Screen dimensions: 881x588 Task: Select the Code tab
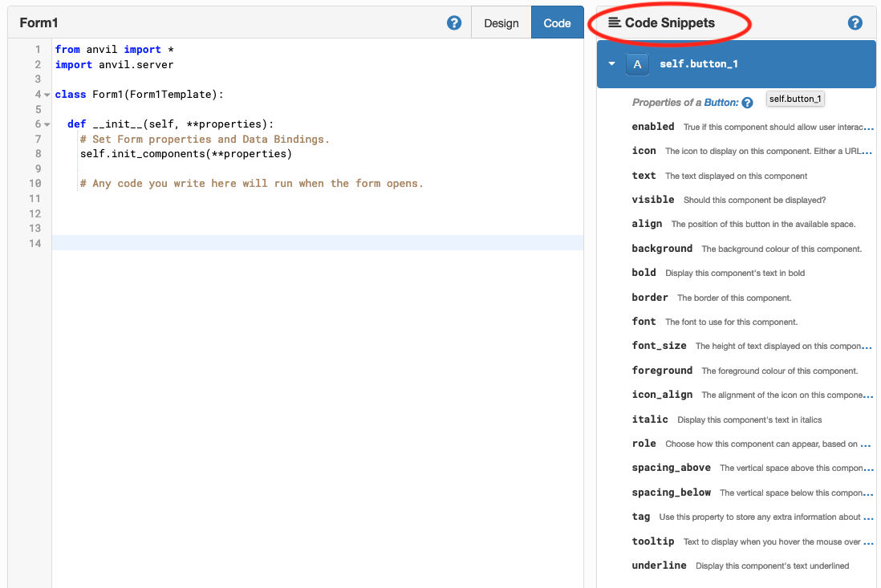coord(557,23)
